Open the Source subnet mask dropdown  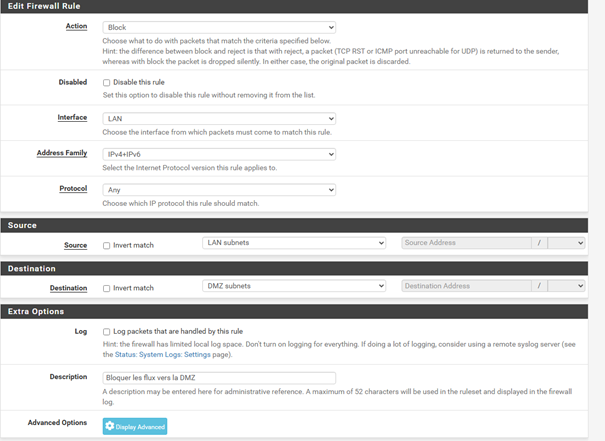566,242
